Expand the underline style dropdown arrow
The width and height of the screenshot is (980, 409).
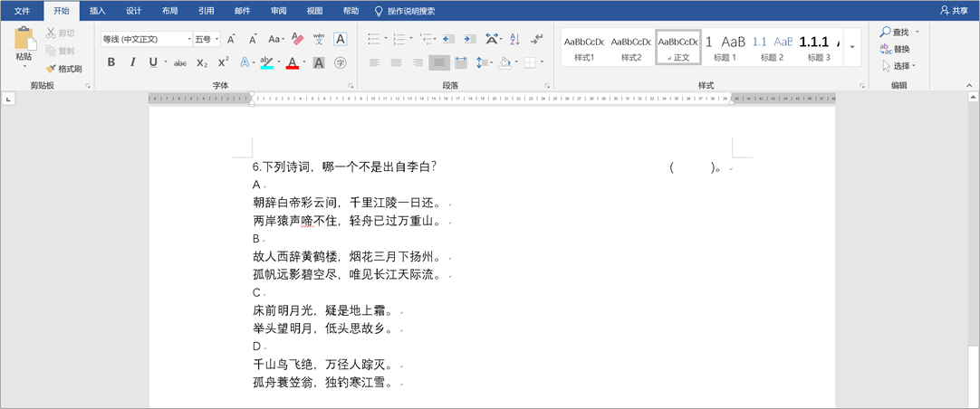(x=166, y=62)
